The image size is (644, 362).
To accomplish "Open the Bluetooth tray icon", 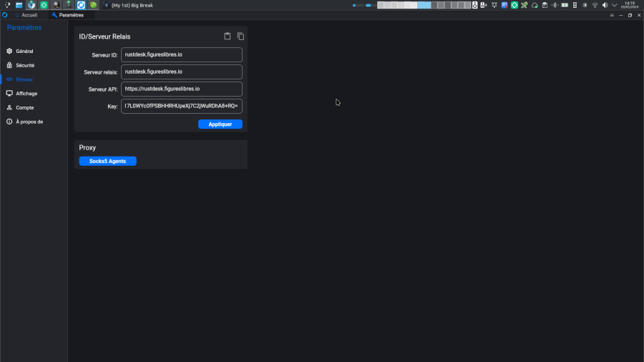I will coord(555,5).
